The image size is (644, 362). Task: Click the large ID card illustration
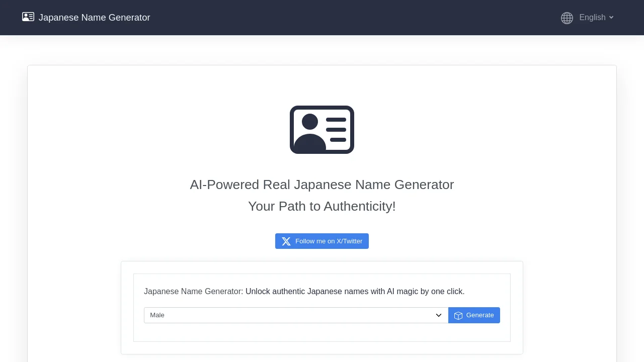322,130
